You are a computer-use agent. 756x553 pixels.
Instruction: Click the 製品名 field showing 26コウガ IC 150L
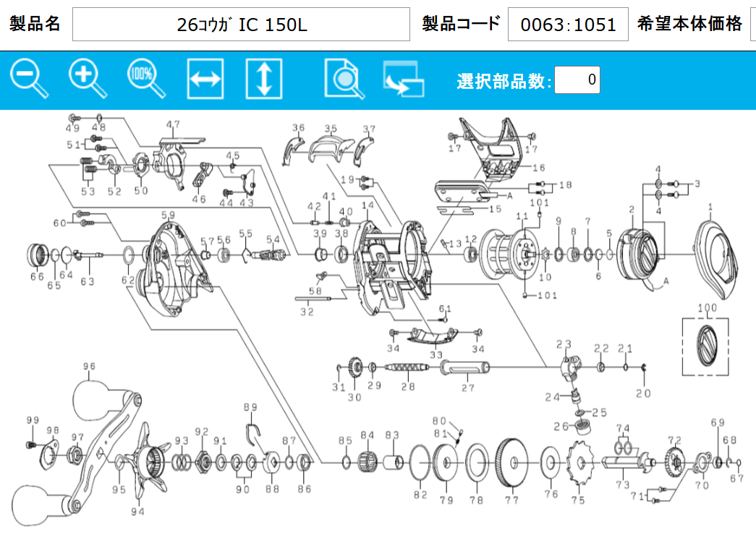click(x=241, y=25)
